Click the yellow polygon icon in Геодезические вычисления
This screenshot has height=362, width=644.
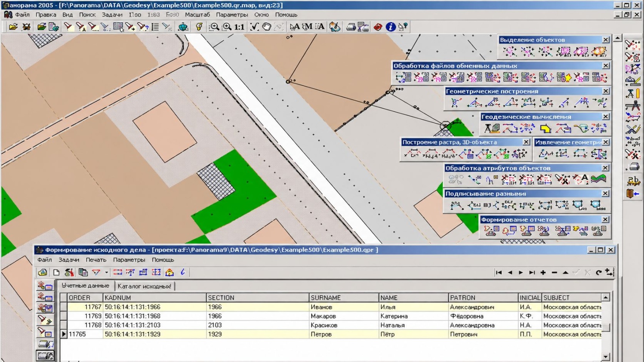(545, 128)
